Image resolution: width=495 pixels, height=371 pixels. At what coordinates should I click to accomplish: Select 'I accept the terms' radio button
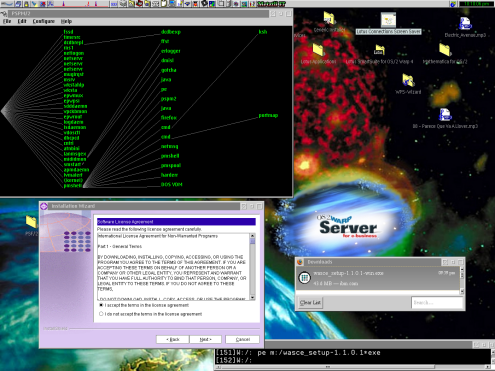101,305
